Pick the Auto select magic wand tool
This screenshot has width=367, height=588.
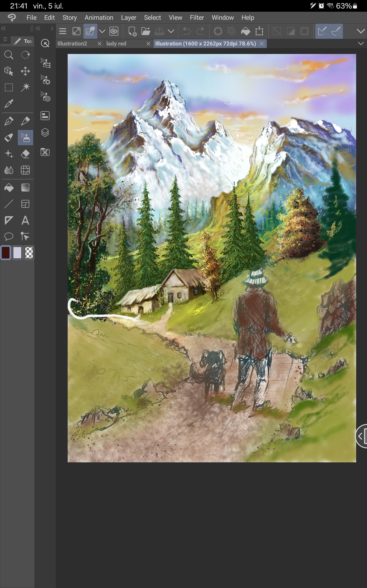(25, 87)
